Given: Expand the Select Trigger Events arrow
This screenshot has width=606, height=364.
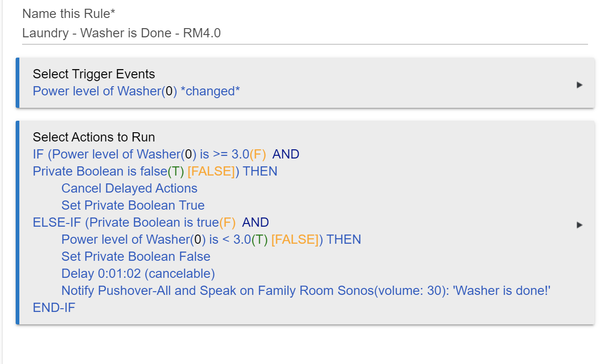Looking at the screenshot, I should 580,85.
